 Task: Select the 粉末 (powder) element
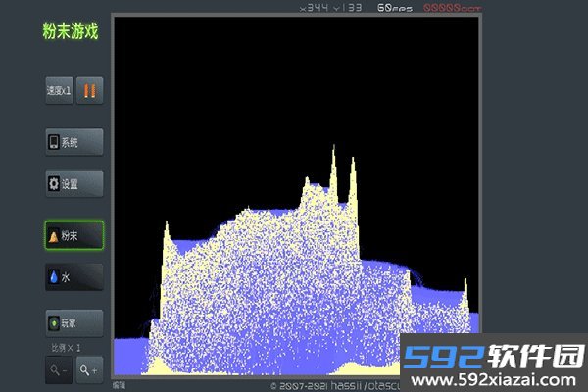point(74,235)
